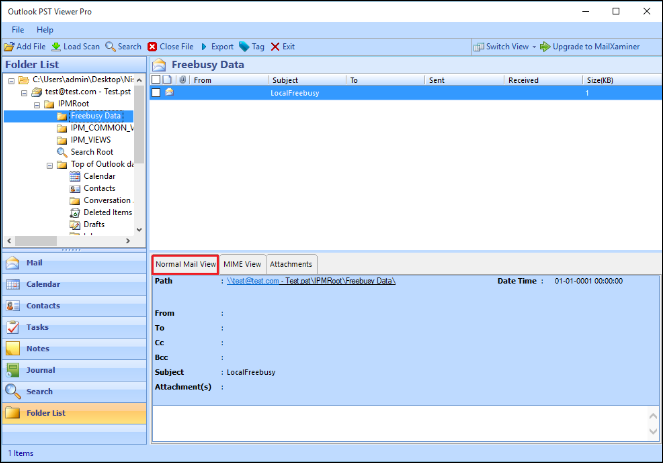Collapse the IPMRoot tree node
Image resolution: width=663 pixels, height=463 pixels.
37,104
